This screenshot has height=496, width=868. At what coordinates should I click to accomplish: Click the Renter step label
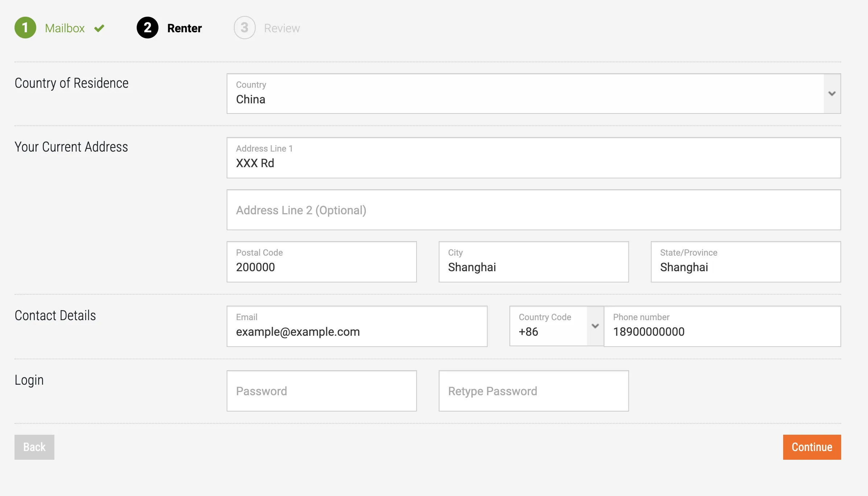[184, 28]
